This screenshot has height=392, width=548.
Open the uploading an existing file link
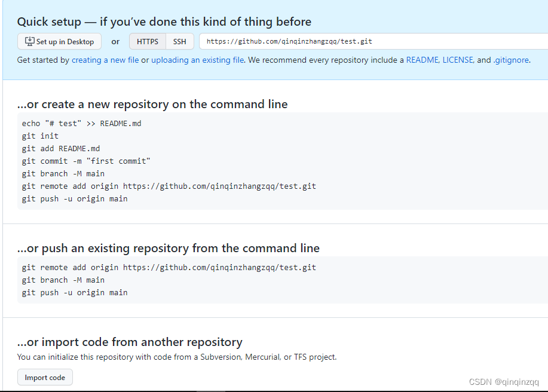tap(197, 60)
